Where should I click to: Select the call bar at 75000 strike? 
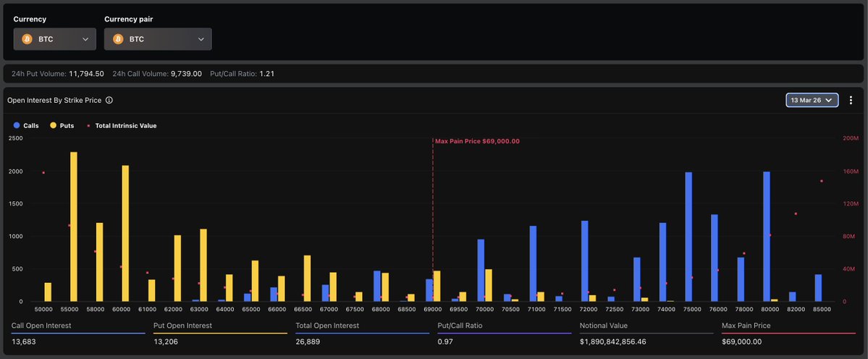pyautogui.click(x=688, y=237)
